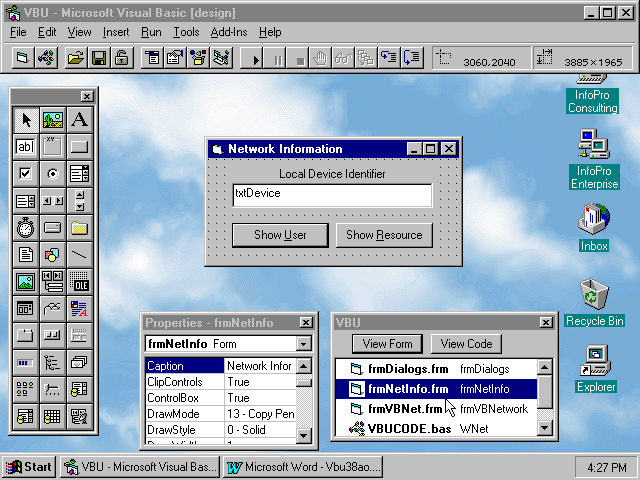The image size is (640, 480).
Task: Select the Label tool (letter A)
Action: 79,120
